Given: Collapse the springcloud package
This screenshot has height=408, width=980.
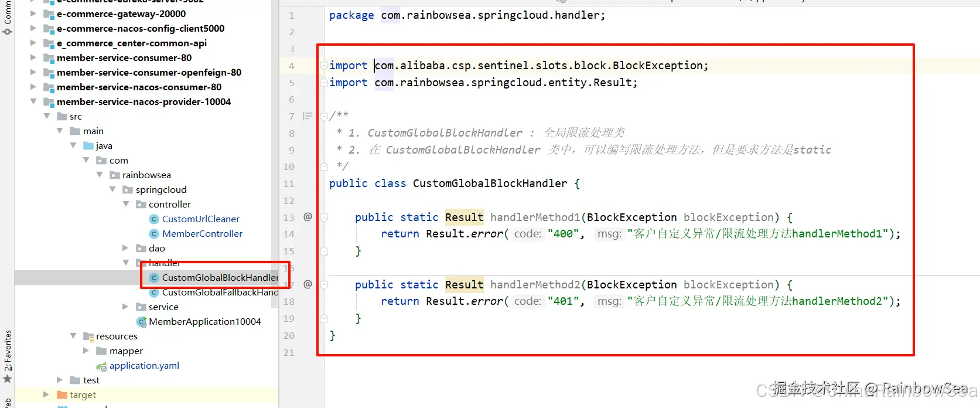Looking at the screenshot, I should pos(112,189).
